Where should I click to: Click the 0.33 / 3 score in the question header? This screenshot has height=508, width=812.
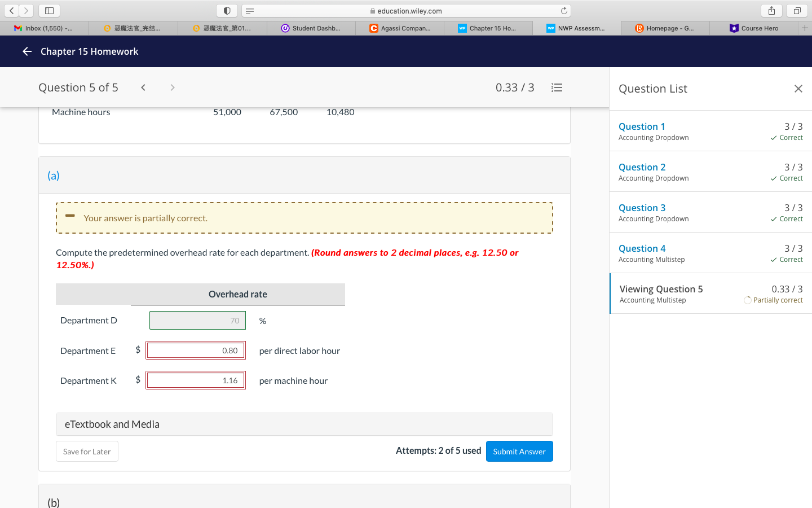click(x=515, y=87)
